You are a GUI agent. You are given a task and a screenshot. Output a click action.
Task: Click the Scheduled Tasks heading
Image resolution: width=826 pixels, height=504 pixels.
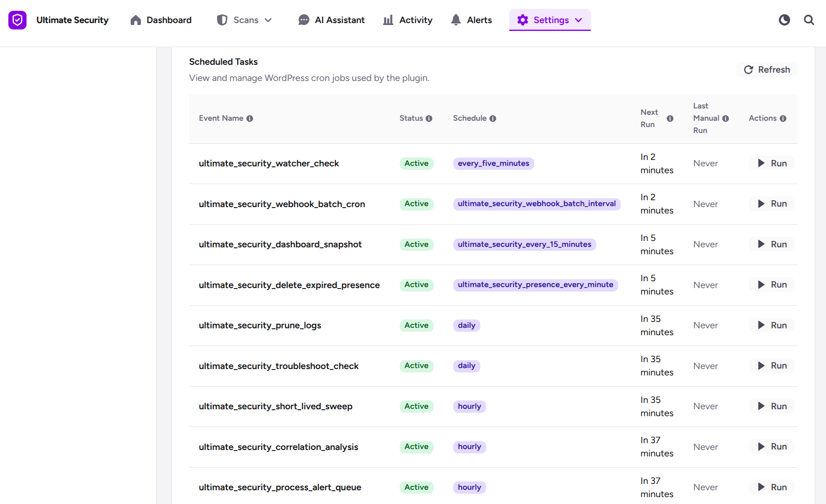coord(223,62)
